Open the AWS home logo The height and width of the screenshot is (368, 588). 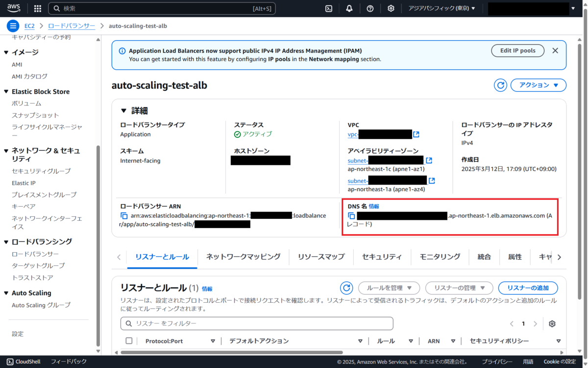[x=14, y=8]
